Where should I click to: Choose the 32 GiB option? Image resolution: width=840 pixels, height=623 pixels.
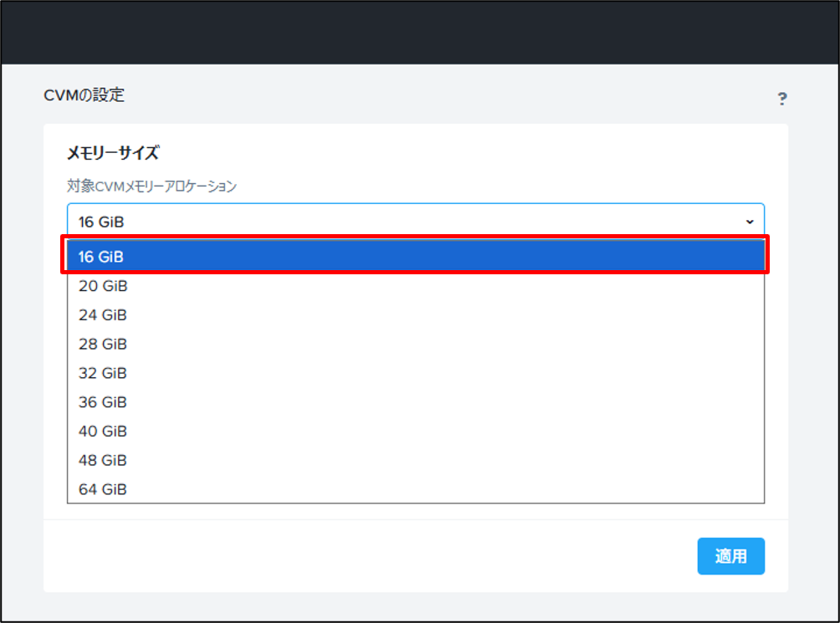click(416, 372)
